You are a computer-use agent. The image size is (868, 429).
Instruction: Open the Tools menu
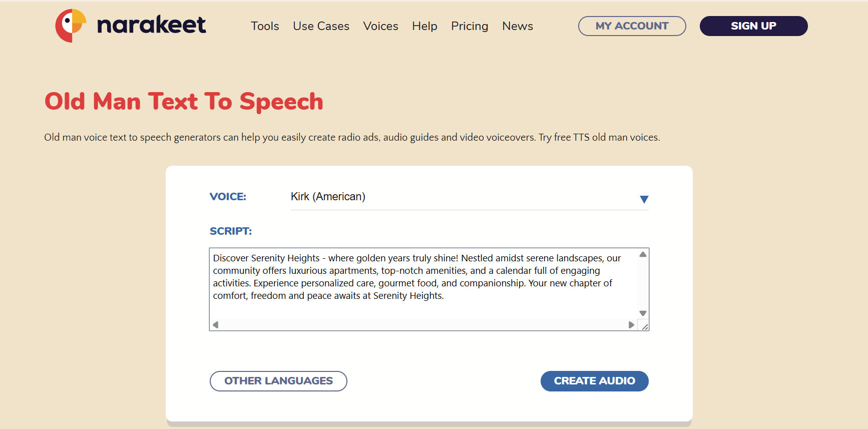click(265, 26)
